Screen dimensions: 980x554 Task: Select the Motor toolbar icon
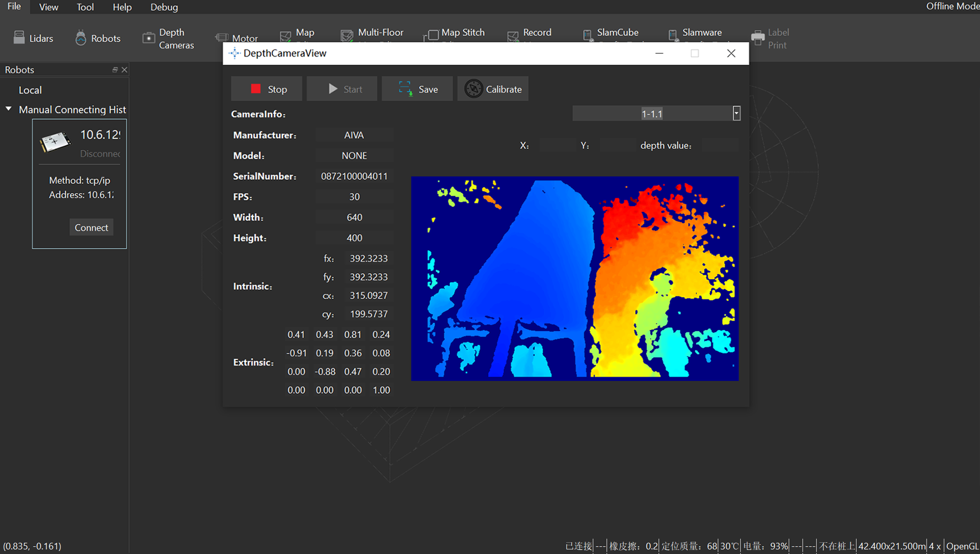click(237, 38)
